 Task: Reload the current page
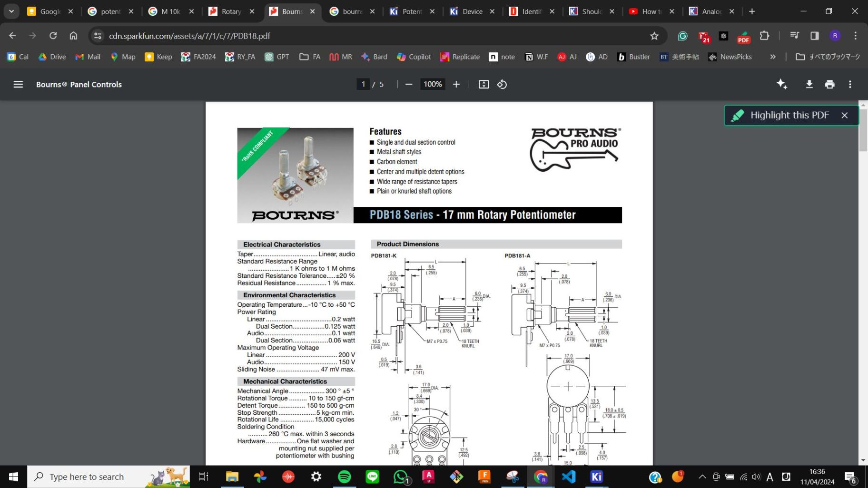point(53,36)
